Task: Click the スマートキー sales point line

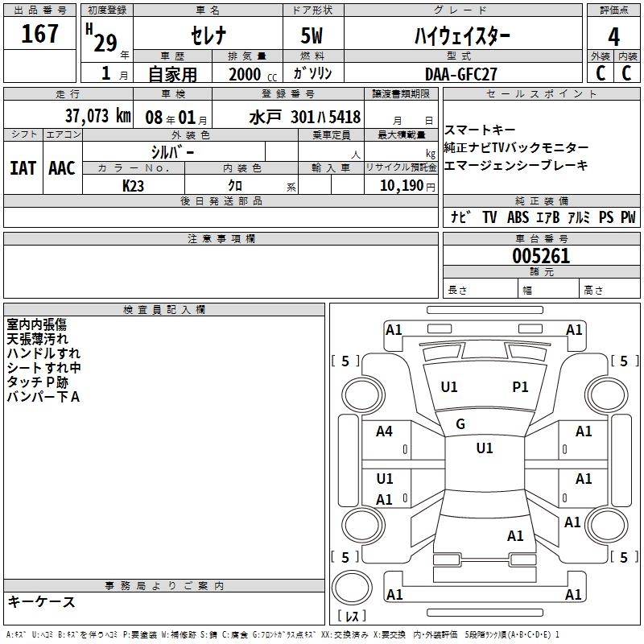Action: coord(479,130)
